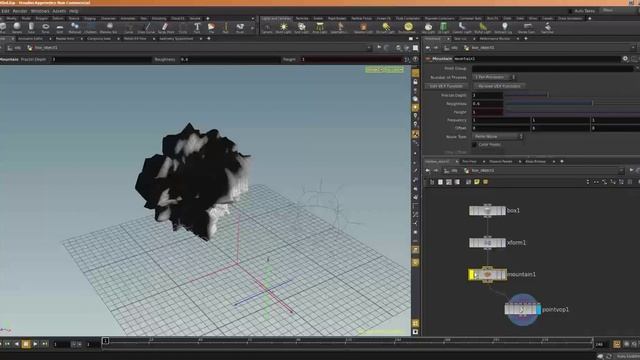Select the Tube shelf tool
This screenshot has height=360, width=640.
[x=31, y=27]
